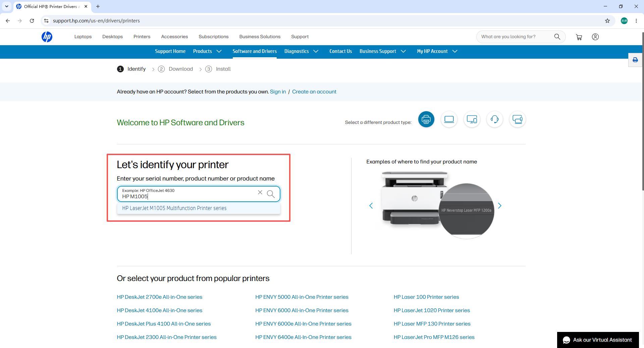644x348 pixels.
Task: Show the previous example image
Action: [x=371, y=206]
